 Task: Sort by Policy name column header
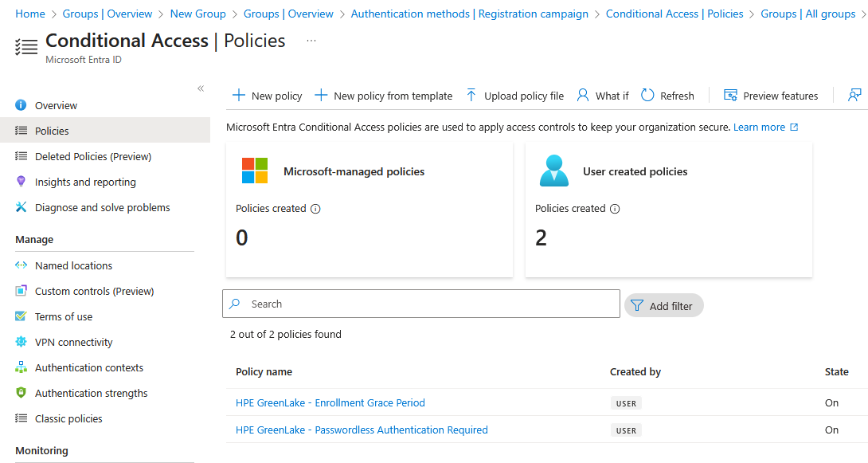pyautogui.click(x=264, y=371)
